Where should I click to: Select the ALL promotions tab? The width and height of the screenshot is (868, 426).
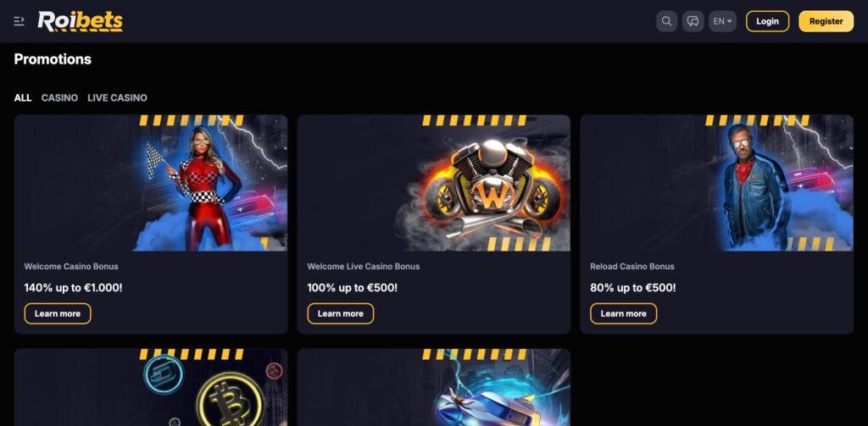coord(23,98)
